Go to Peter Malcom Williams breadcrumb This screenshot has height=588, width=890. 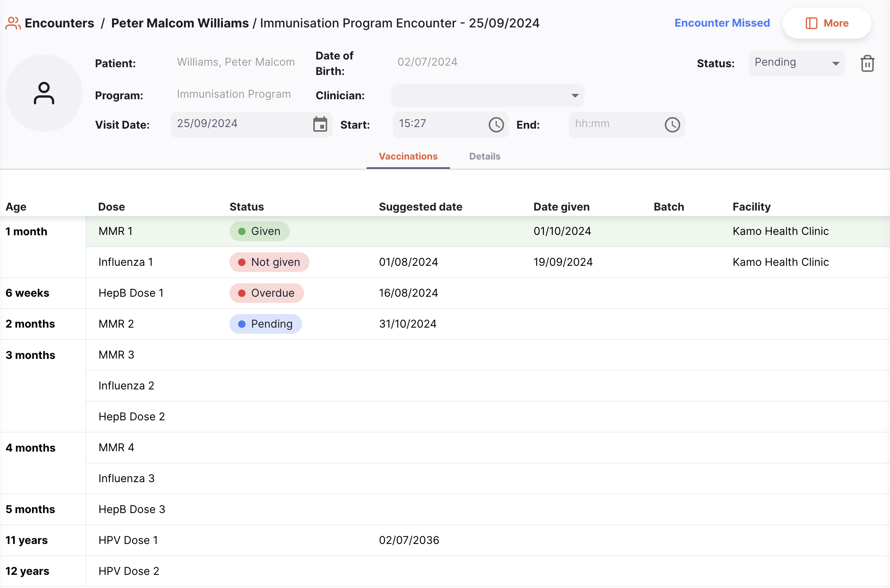tap(180, 23)
